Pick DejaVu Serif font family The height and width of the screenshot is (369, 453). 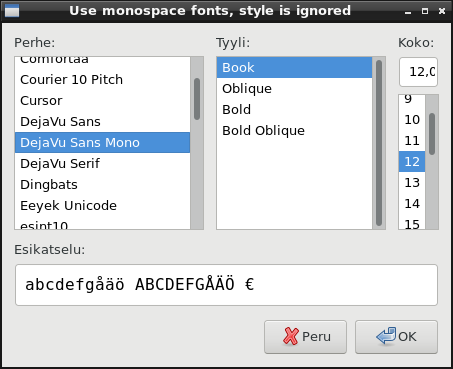102,164
